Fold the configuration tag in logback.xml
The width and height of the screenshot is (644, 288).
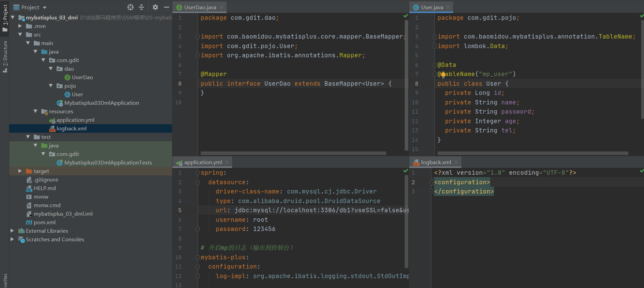[431, 182]
